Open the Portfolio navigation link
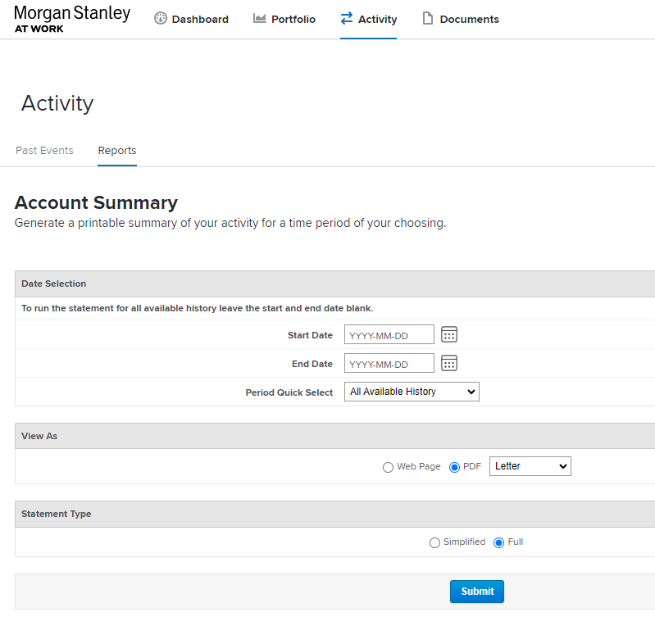655x644 pixels. 293,19
